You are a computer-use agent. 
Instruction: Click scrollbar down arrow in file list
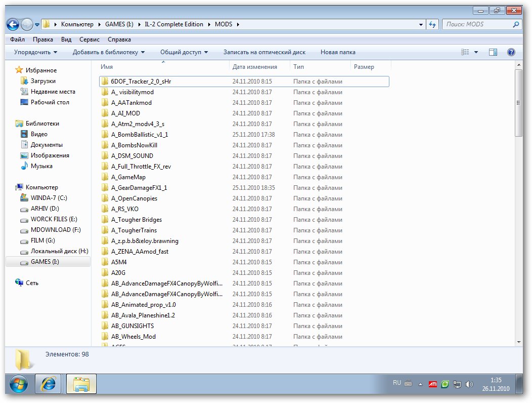click(518, 342)
